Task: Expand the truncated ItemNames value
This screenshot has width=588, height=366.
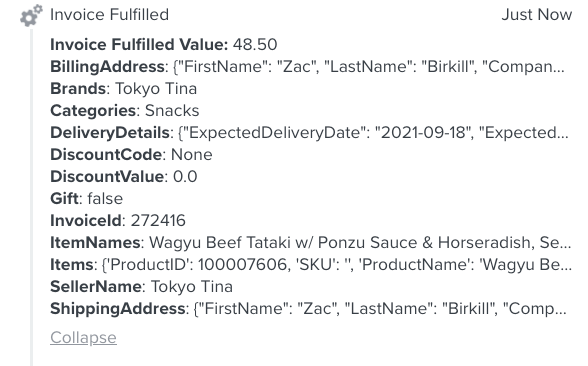Action: point(360,243)
